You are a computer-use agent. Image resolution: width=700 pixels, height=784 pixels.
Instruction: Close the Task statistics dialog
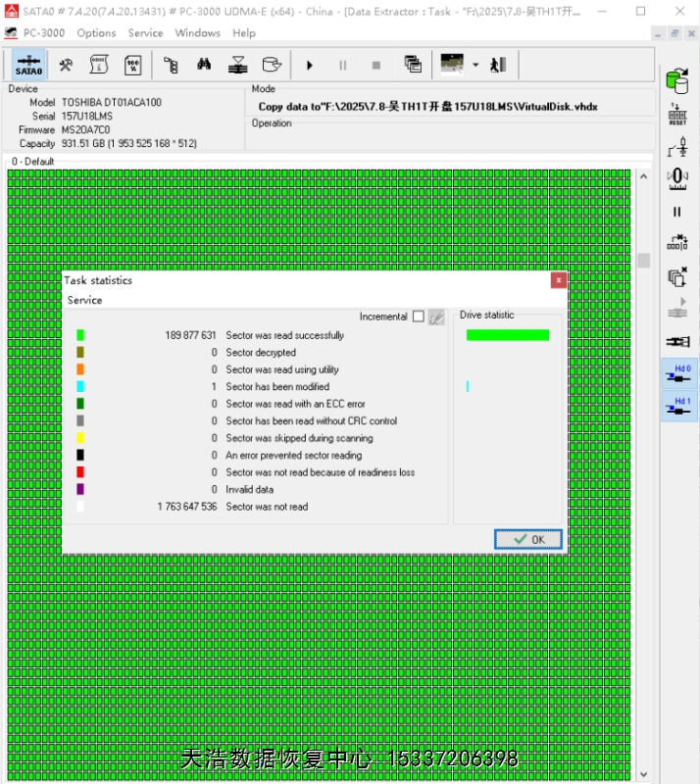tap(558, 280)
